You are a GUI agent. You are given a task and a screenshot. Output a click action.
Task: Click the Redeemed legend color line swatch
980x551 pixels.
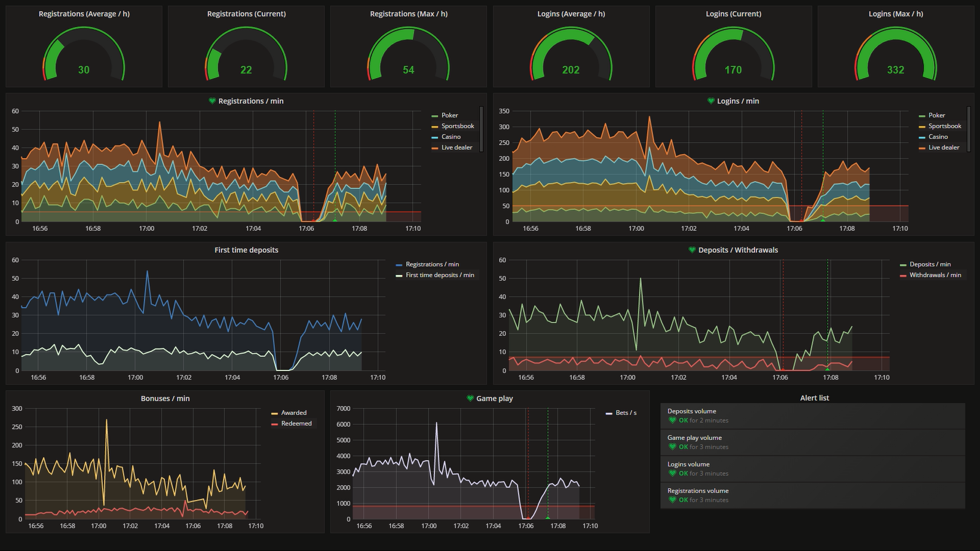pos(274,424)
